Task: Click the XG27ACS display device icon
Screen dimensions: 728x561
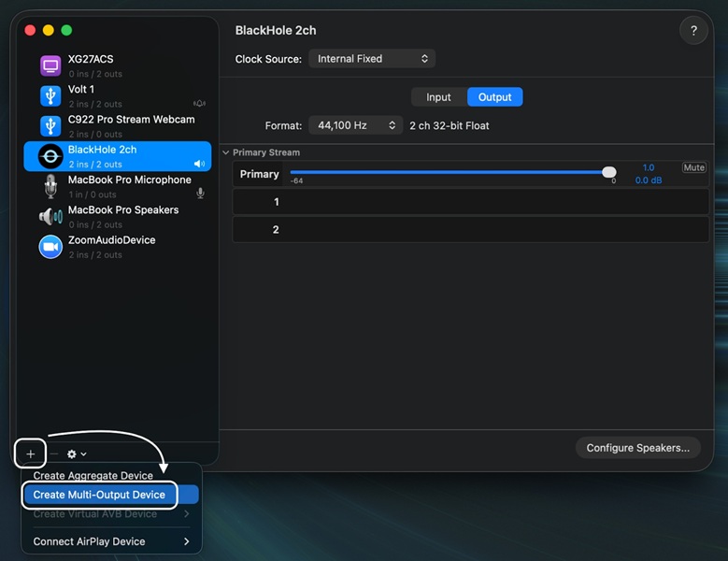Action: click(50, 66)
